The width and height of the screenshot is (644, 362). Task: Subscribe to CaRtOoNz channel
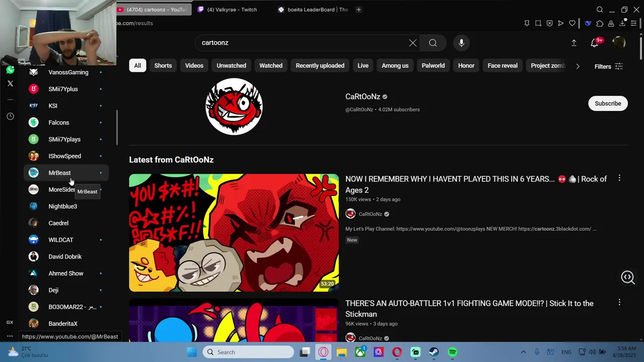(608, 104)
